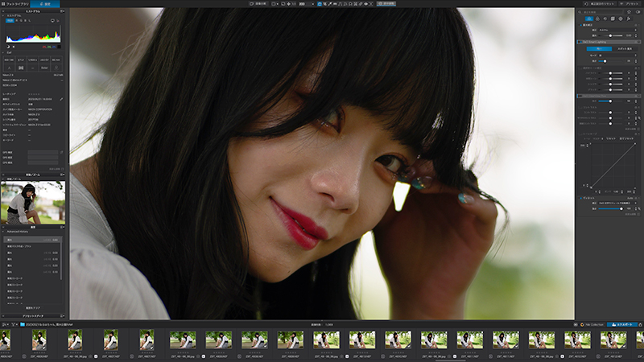Screen dimensions: 644x362
Task: Select the R histogram channel
Action: (x=16, y=21)
